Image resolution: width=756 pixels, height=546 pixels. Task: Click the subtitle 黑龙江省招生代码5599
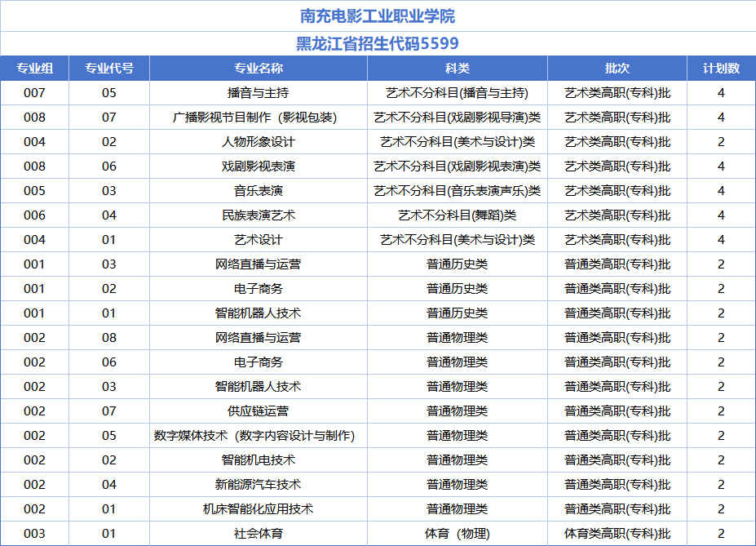[x=378, y=44]
